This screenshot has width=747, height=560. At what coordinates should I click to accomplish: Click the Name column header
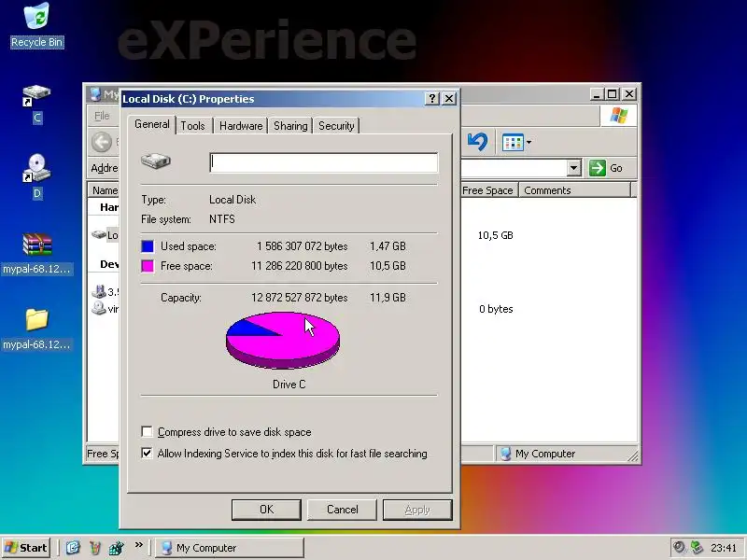104,190
